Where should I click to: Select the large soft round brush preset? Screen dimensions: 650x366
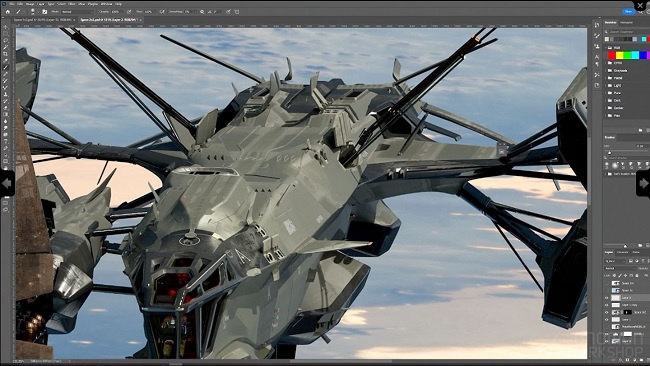coord(615,165)
